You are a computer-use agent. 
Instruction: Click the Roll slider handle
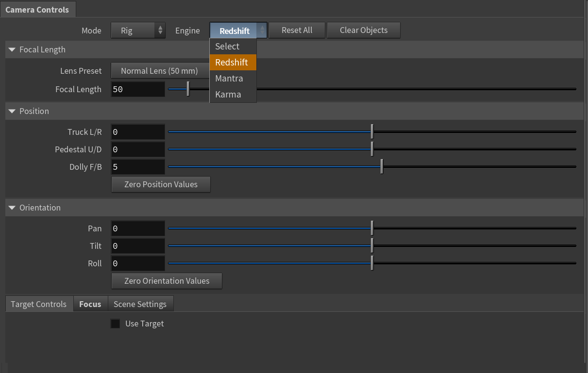click(x=372, y=263)
